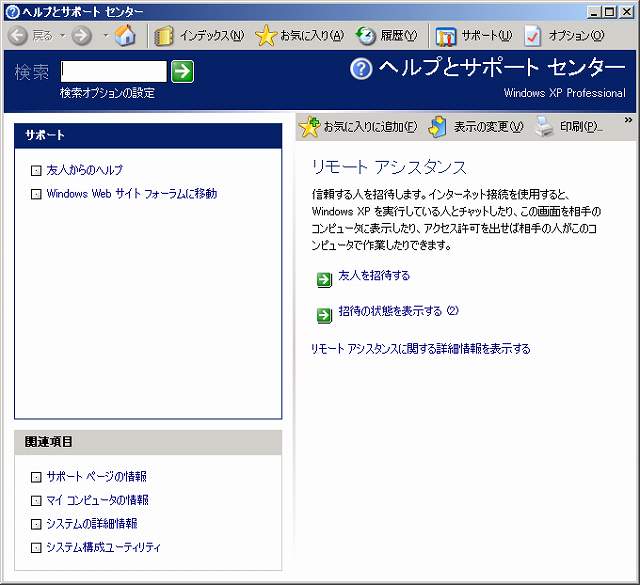Click the 印刷 (Print) toolbar button
This screenshot has width=640, height=585.
pyautogui.click(x=569, y=127)
